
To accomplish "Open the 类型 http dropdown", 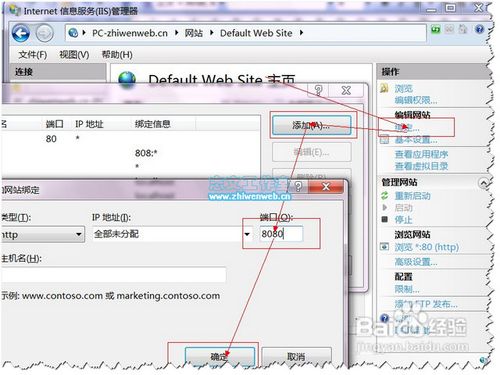I will point(79,234).
